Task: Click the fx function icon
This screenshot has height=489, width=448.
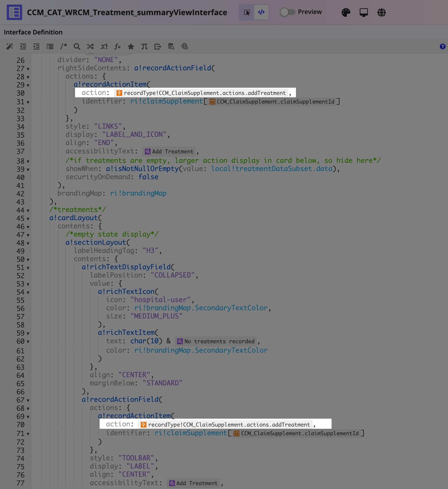Action: point(117,46)
